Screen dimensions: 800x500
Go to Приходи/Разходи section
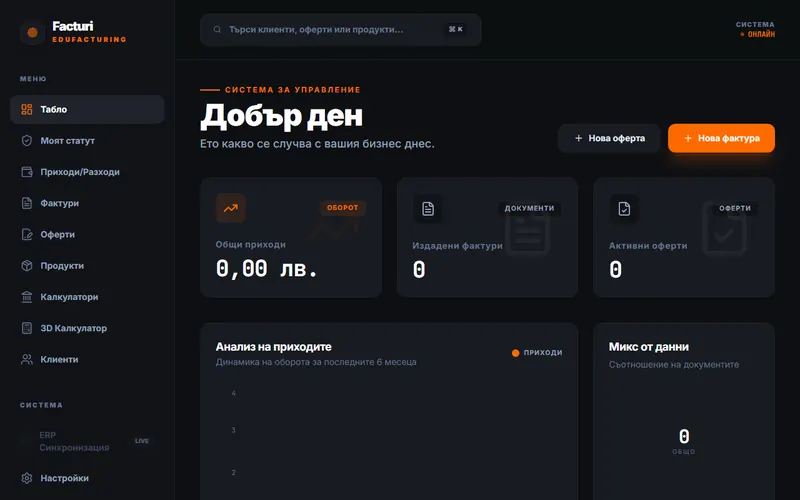pos(87,172)
